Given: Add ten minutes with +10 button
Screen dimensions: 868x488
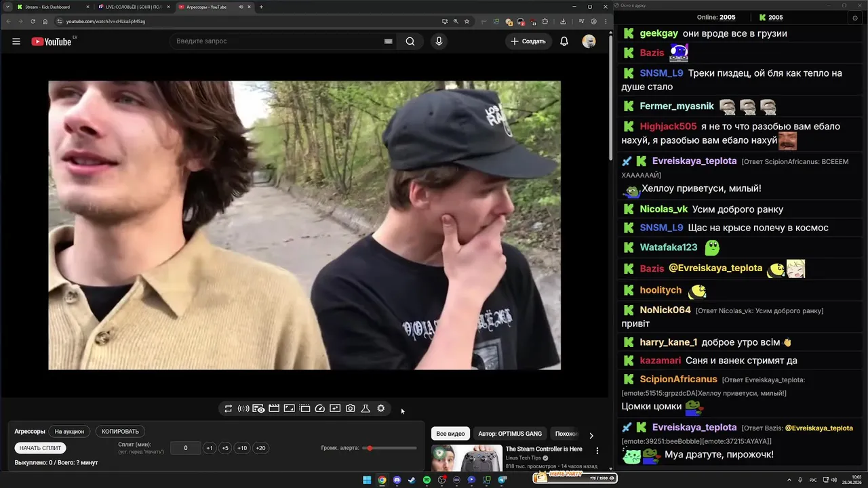Looking at the screenshot, I should pyautogui.click(x=242, y=448).
